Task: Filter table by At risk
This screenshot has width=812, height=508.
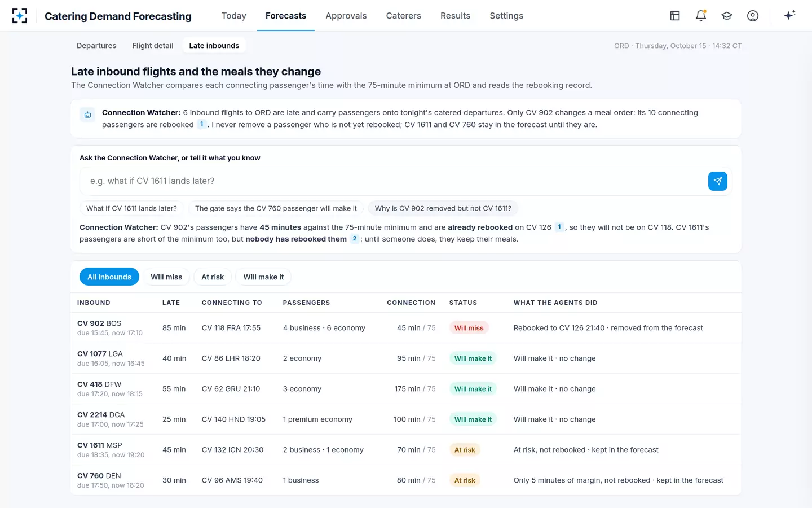Action: coord(213,277)
